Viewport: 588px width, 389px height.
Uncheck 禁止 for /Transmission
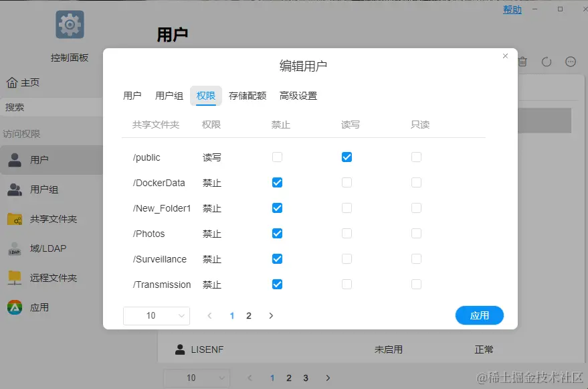tap(277, 285)
